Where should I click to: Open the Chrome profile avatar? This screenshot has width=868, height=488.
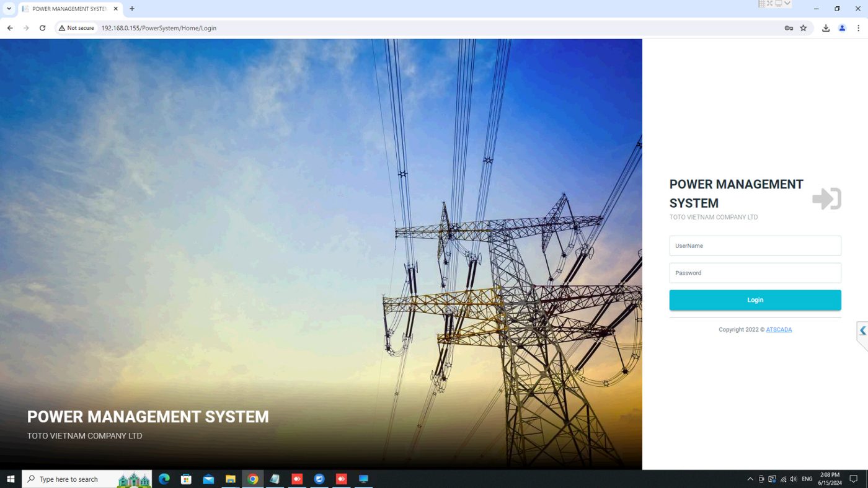coord(842,28)
